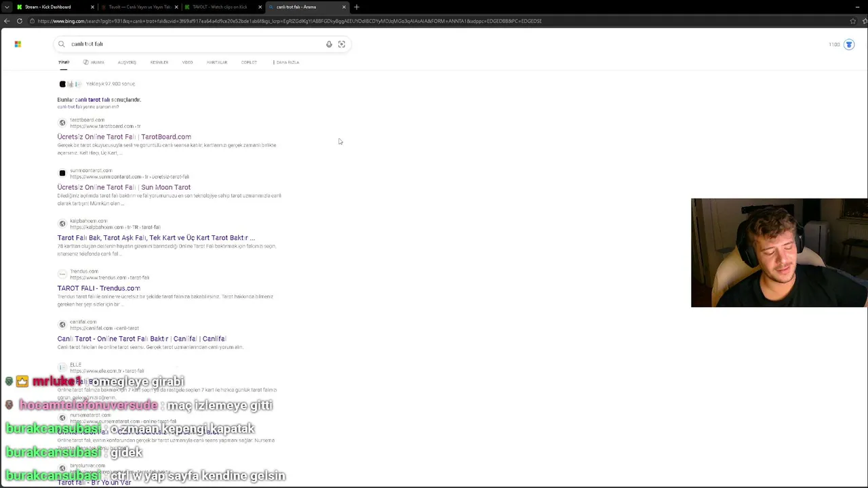
Task: Open the Rewards medal icon
Action: [849, 45]
